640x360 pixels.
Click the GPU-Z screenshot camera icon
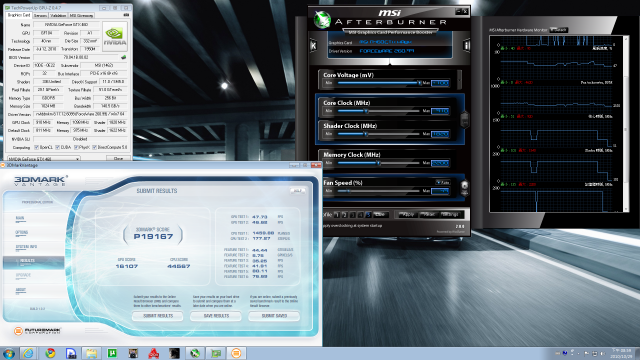126,15
